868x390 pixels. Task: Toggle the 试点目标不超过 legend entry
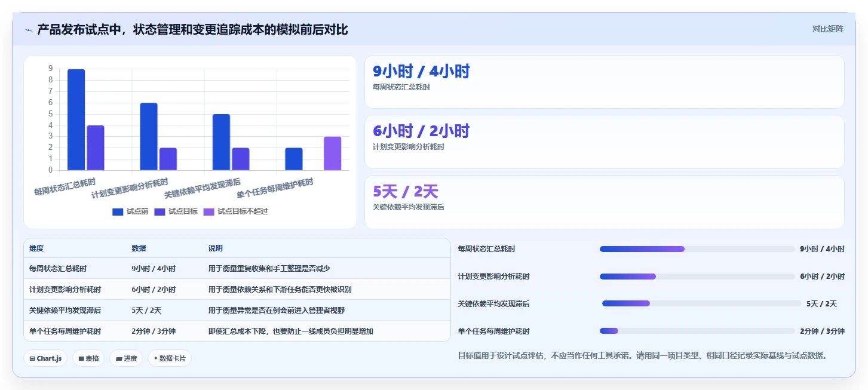pyautogui.click(x=235, y=211)
